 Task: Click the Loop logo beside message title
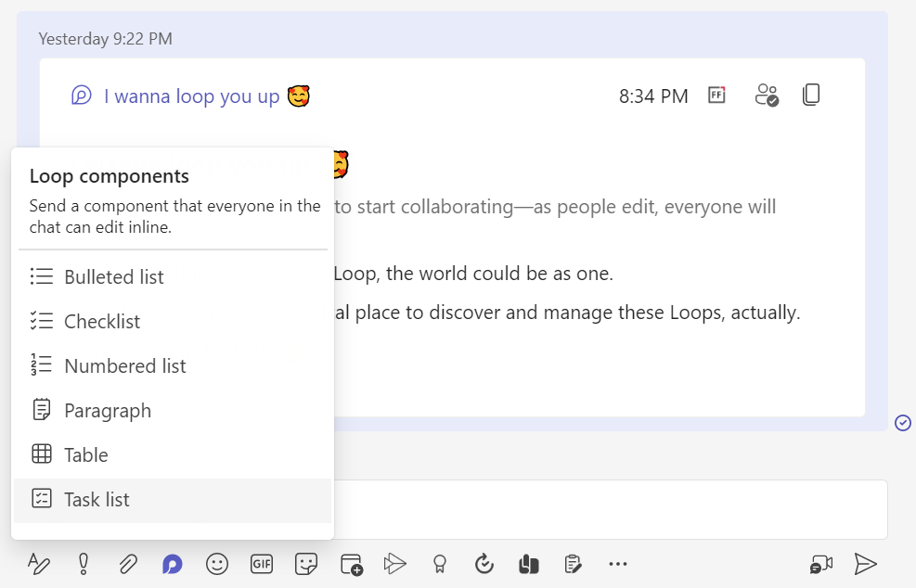click(81, 96)
